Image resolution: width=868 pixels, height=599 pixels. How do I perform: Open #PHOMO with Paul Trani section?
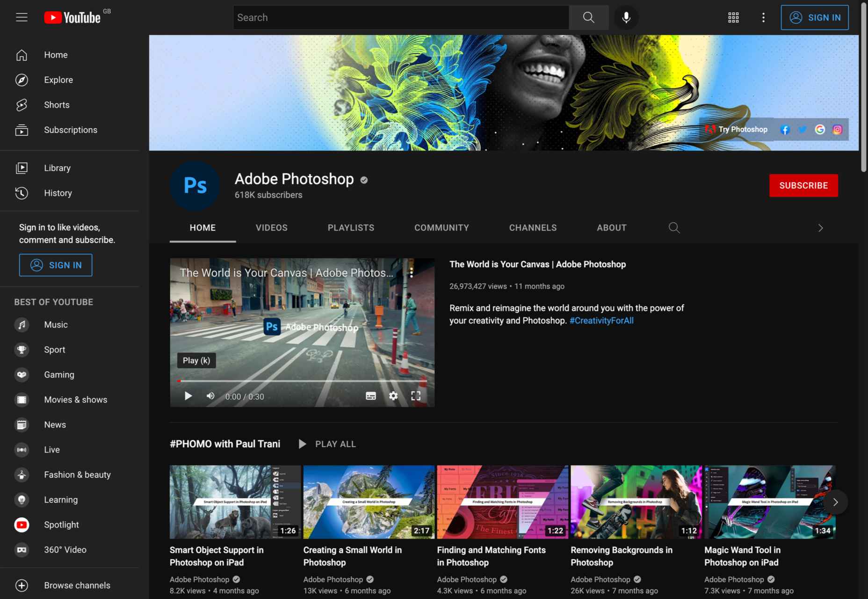coord(225,444)
